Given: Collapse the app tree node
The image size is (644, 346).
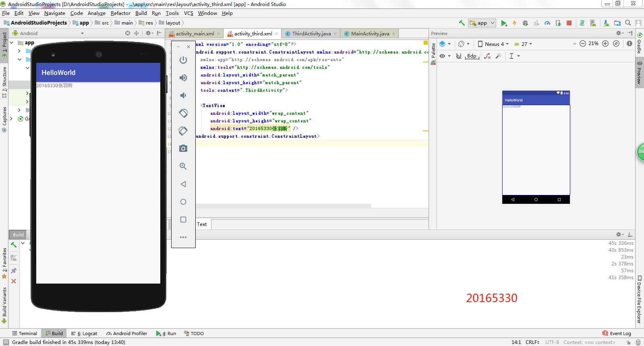Looking at the screenshot, I should pyautogui.click(x=12, y=43).
